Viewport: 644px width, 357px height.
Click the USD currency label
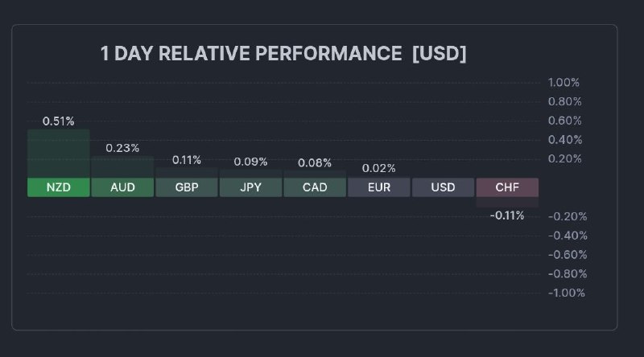443,187
